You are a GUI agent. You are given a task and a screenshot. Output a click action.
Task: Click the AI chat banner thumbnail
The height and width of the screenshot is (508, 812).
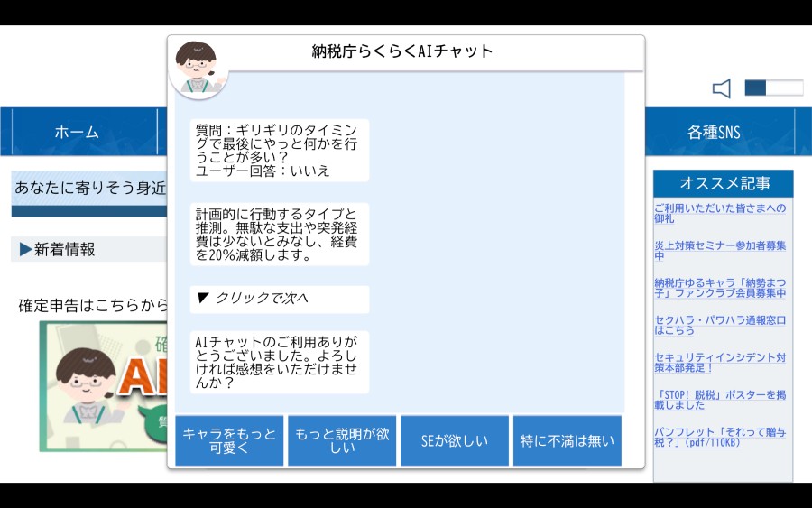tap(104, 386)
